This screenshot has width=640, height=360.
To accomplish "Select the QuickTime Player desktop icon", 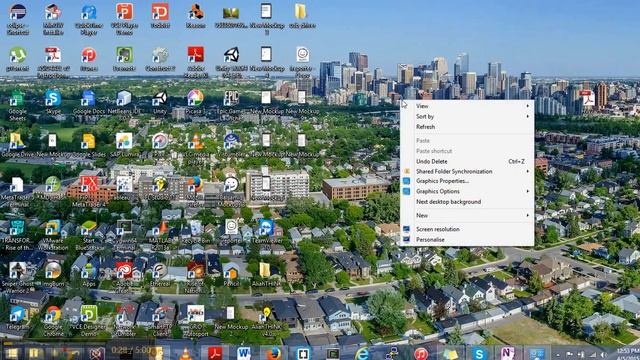I will (x=89, y=19).
